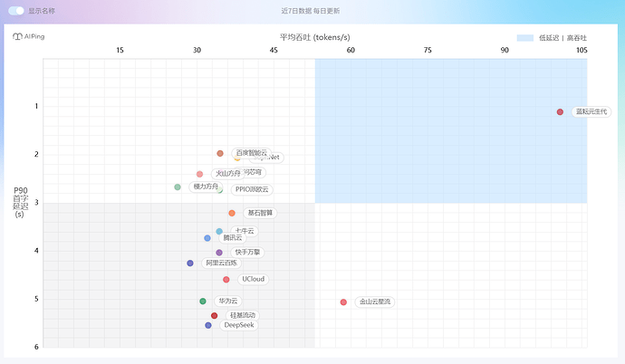Click the 模力方舟 name label
The width and height of the screenshot is (625, 364).
point(206,187)
